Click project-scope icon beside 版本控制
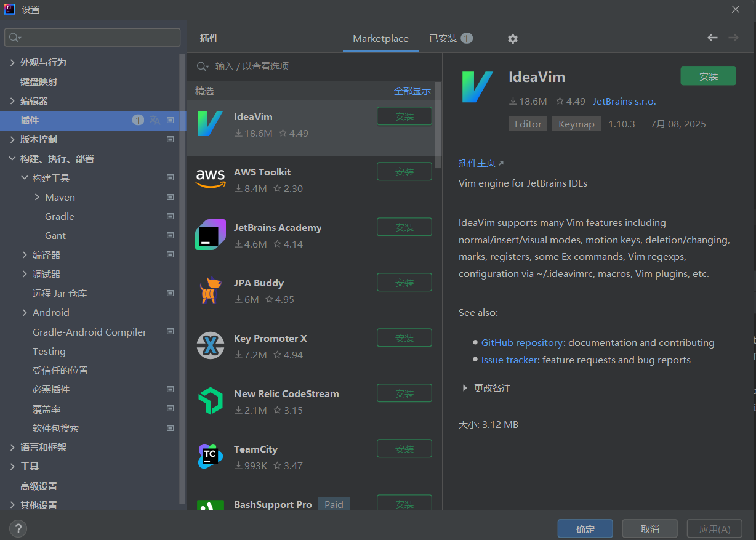756x540 pixels. [x=171, y=139]
